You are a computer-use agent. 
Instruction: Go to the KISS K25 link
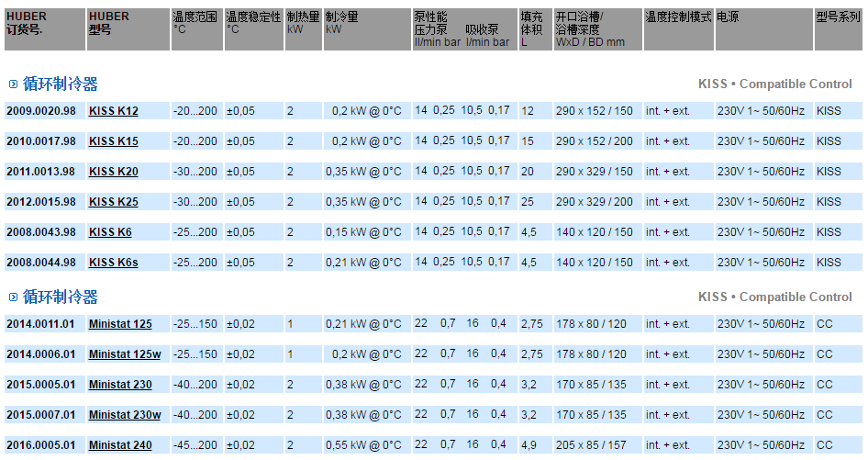point(114,202)
